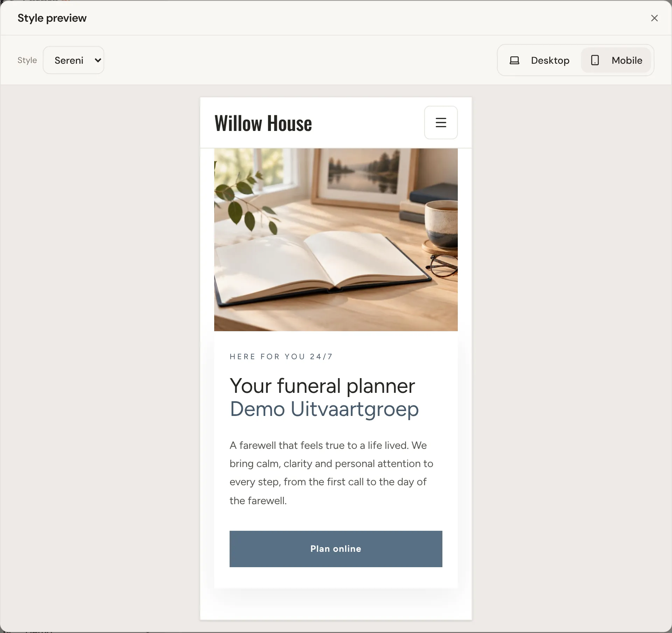Click 'HERE FOR YOU 24/7' label
The height and width of the screenshot is (633, 672).
tap(281, 356)
